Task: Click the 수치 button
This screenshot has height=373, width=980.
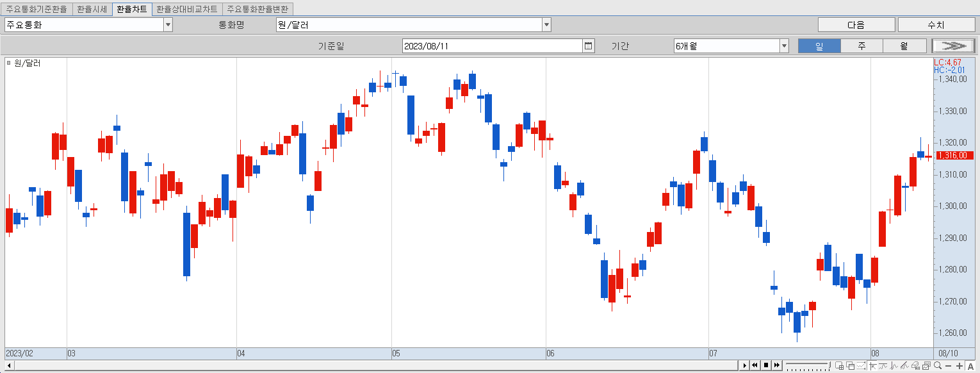Action: tap(936, 25)
